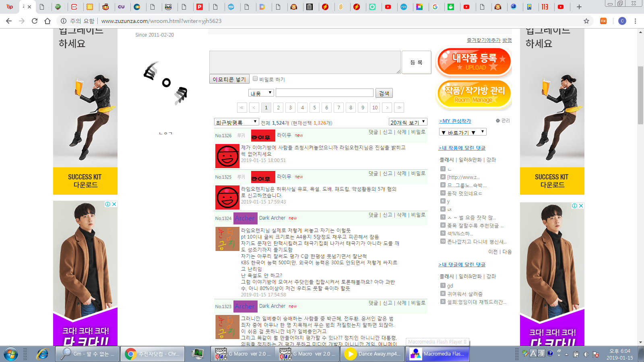Screen dimensions: 644x362
Task: Reload the zuzunza page
Action: click(x=35, y=21)
